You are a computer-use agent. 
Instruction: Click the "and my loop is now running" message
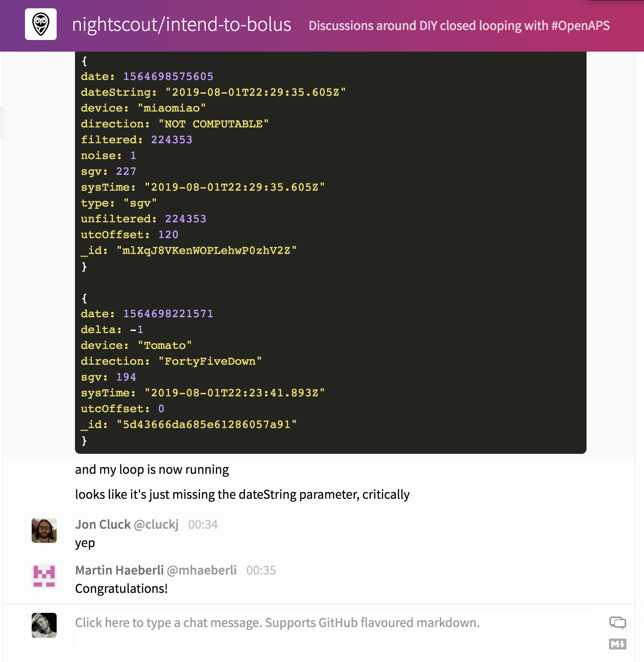(x=152, y=470)
